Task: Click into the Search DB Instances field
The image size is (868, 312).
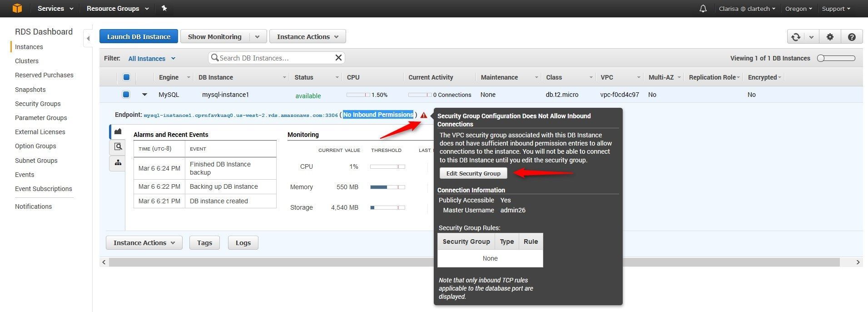Action: point(276,58)
